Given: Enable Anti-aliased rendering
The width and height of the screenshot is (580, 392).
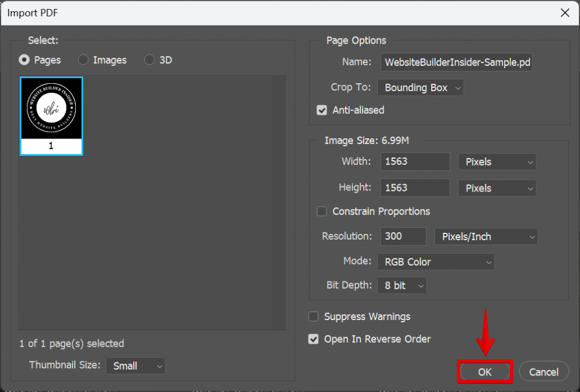Looking at the screenshot, I should pyautogui.click(x=322, y=110).
